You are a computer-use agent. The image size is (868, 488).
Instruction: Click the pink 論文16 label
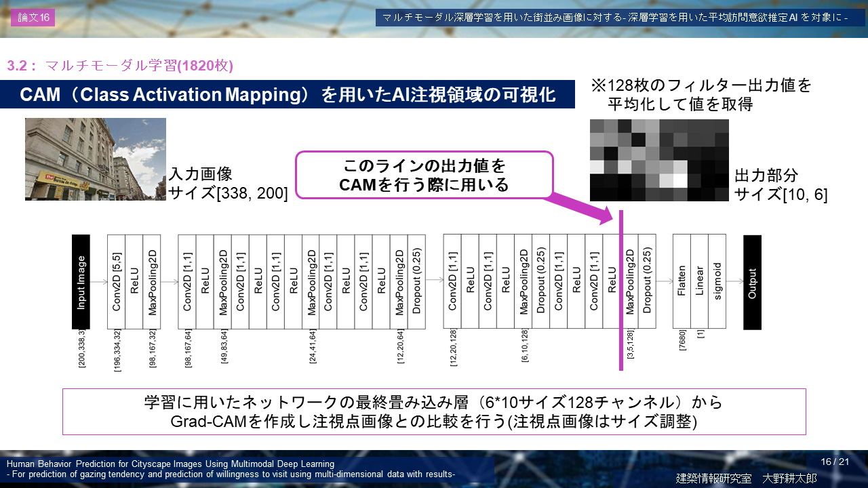[33, 18]
